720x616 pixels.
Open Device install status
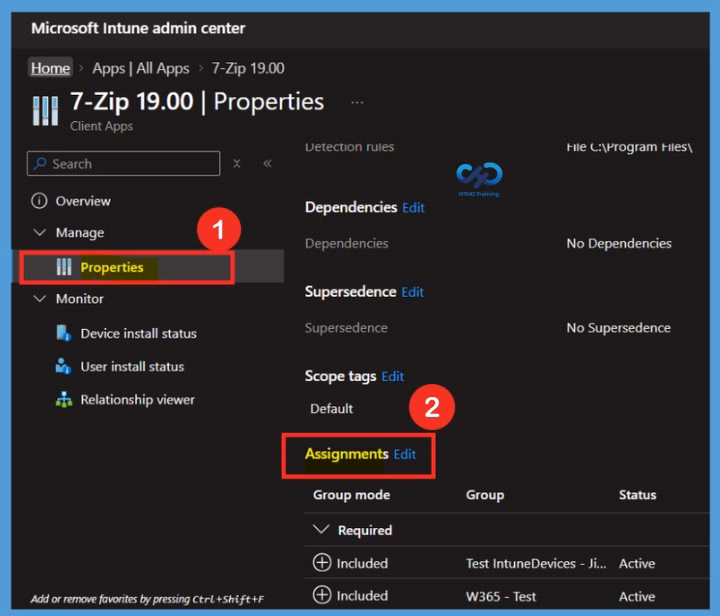pyautogui.click(x=138, y=333)
